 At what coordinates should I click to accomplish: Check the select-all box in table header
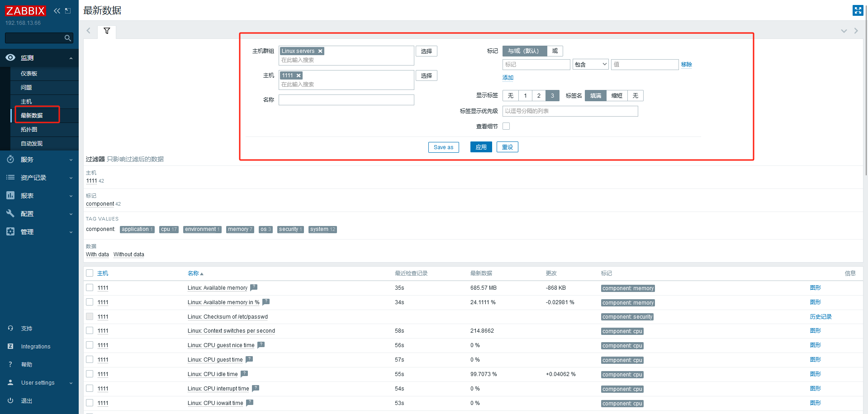pyautogui.click(x=90, y=273)
